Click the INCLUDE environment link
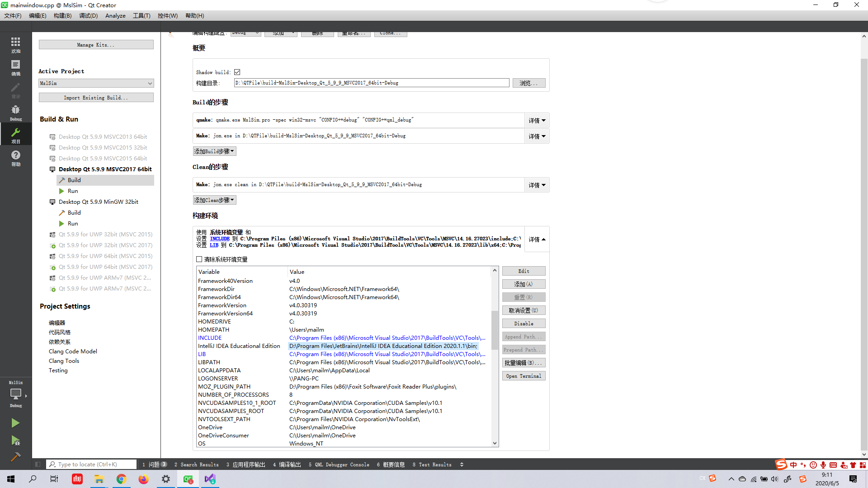This screenshot has width=868, height=488. coord(220,239)
